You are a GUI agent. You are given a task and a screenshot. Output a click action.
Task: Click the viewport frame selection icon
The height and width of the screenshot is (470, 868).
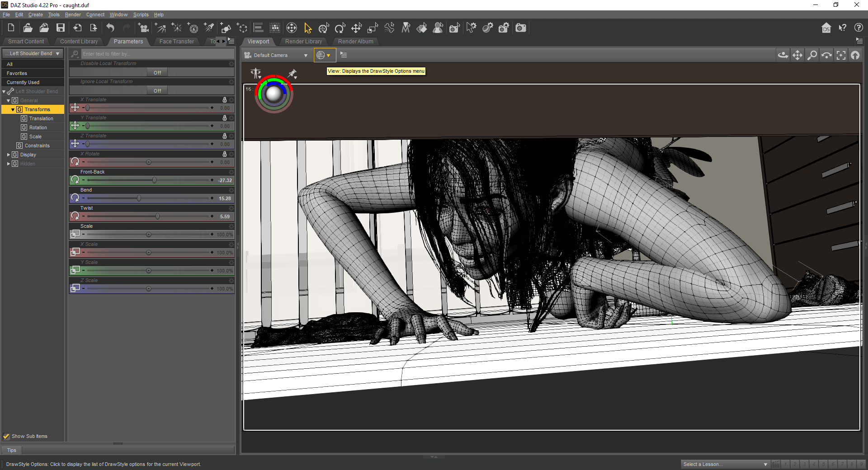point(841,55)
